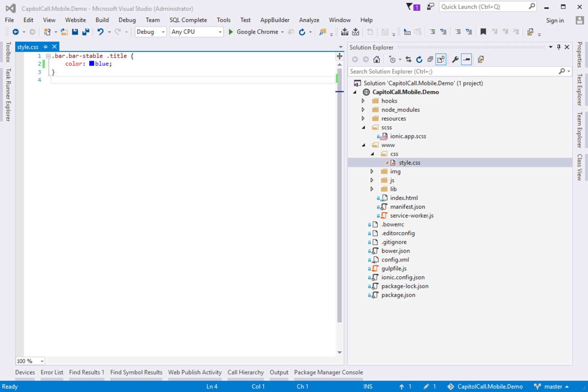
Task: Expand the img folder
Action: tap(372, 171)
